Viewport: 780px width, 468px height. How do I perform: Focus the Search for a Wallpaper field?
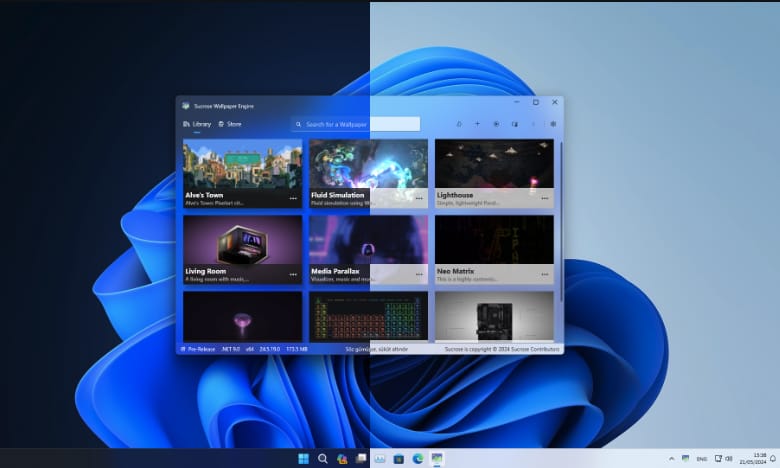click(355, 124)
